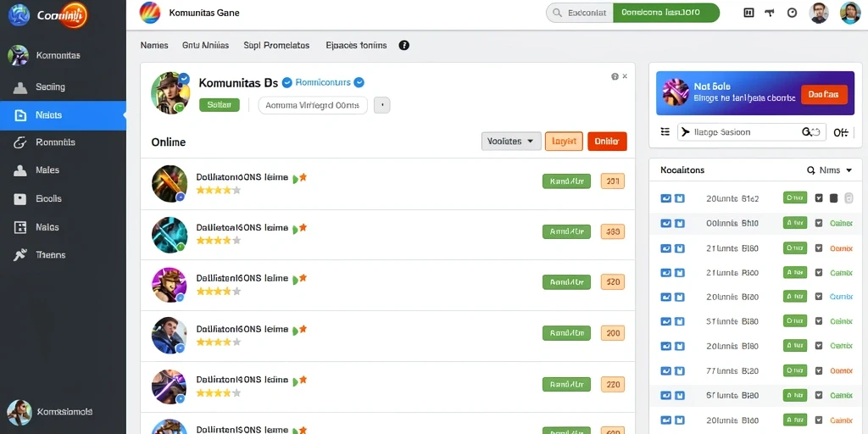This screenshot has height=434, width=868.
Task: Expand the small arrow button beside Aomma field
Action: click(382, 105)
